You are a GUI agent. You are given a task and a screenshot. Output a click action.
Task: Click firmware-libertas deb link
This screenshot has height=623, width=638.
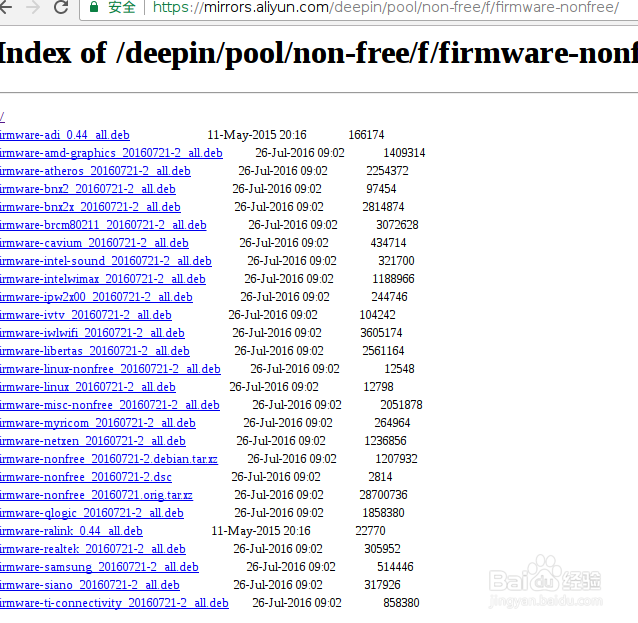point(95,351)
